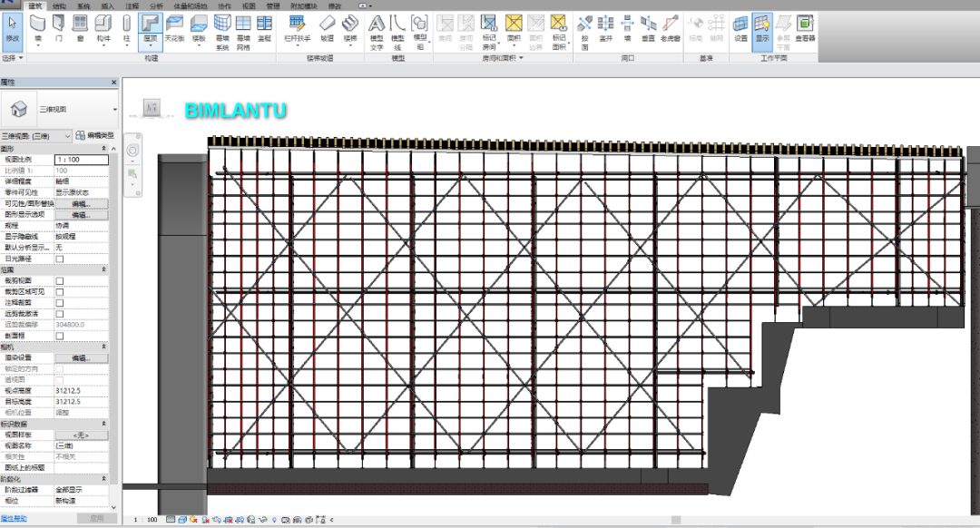980x528 pixels.
Task: Toggle Crop Region Visible (裁剪区域可见) checkbox
Action: click(60, 292)
